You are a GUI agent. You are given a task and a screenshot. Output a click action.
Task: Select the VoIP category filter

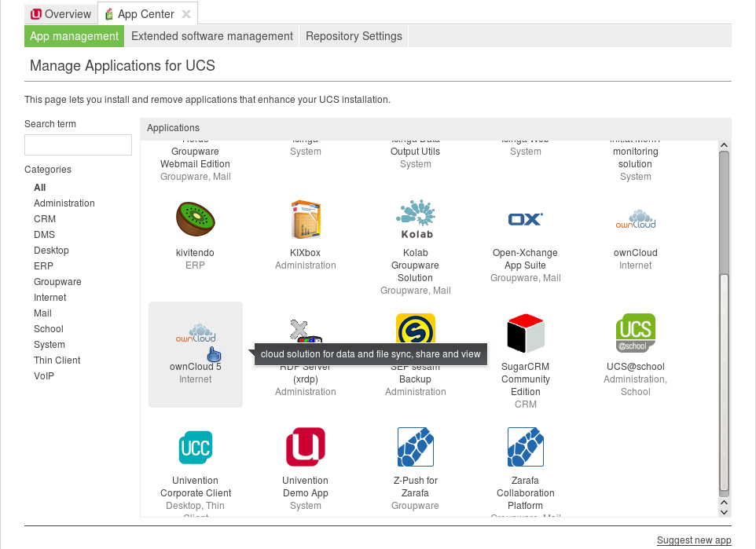[x=42, y=375]
